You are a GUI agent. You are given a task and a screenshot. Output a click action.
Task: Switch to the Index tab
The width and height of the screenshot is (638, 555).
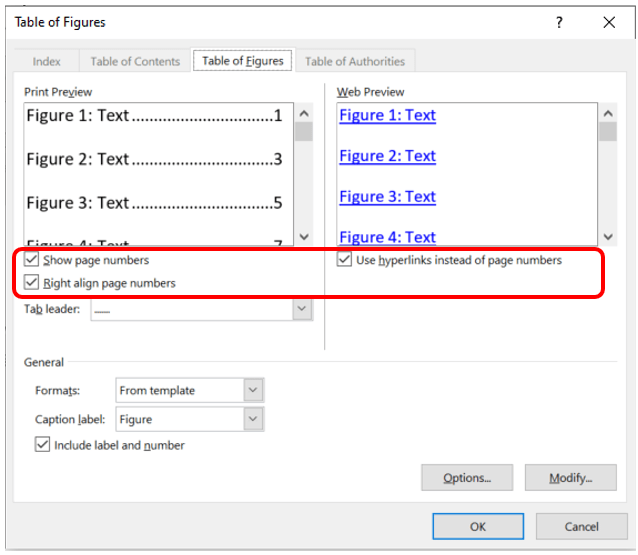click(47, 61)
